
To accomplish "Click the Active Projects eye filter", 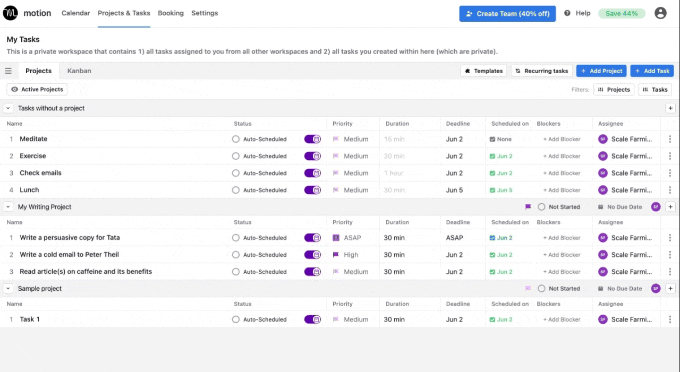I will pyautogui.click(x=37, y=89).
